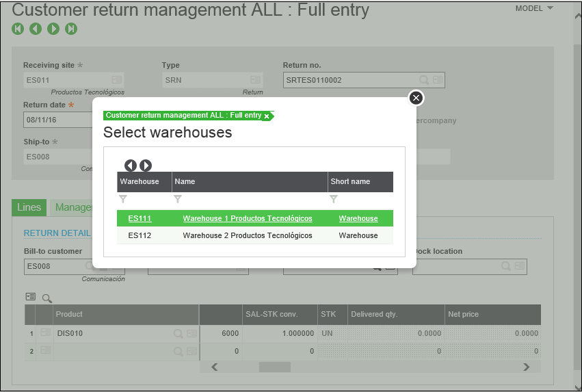Screen dimensions: 582x392
Task: Filter the Short name column
Action: pos(334,199)
